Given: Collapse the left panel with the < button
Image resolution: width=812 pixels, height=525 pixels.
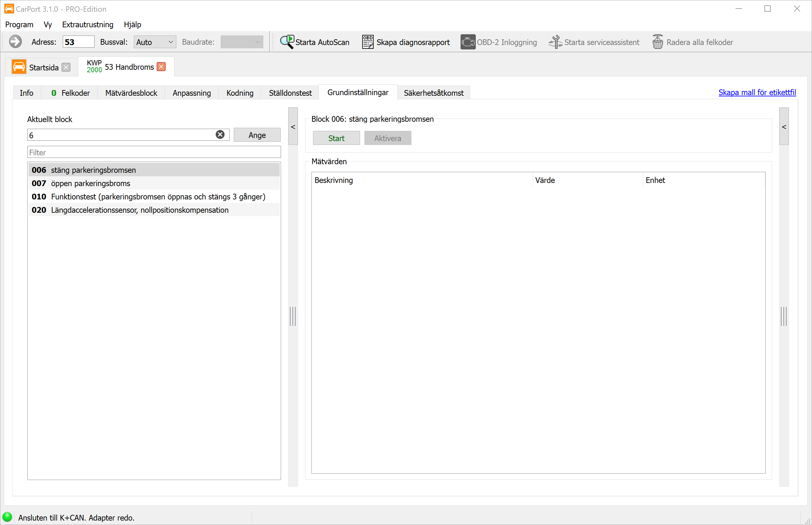Looking at the screenshot, I should 293,126.
